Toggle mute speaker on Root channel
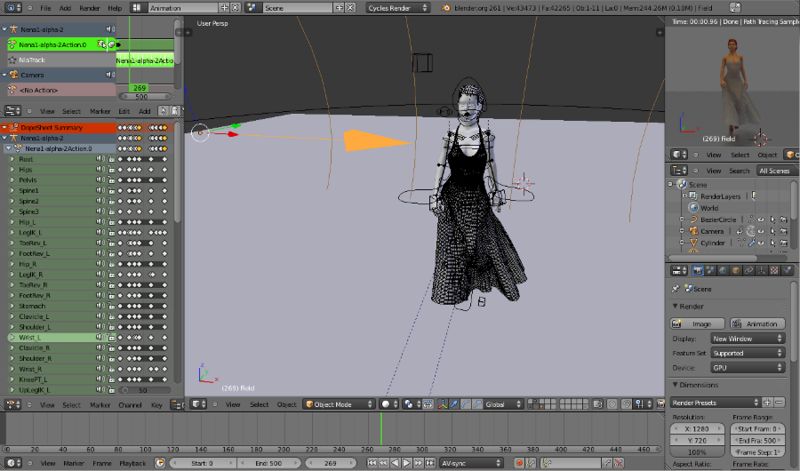The image size is (800, 471). (101, 159)
